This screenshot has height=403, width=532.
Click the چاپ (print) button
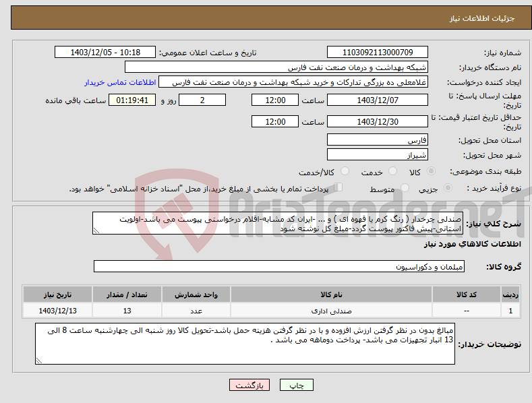pos(296,385)
